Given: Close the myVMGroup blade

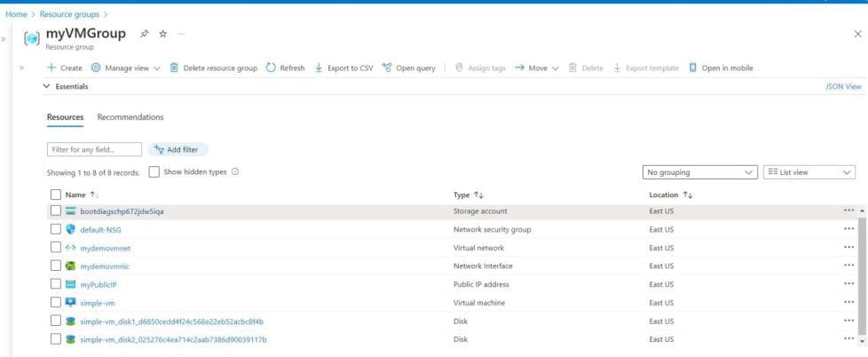Looking at the screenshot, I should [857, 34].
